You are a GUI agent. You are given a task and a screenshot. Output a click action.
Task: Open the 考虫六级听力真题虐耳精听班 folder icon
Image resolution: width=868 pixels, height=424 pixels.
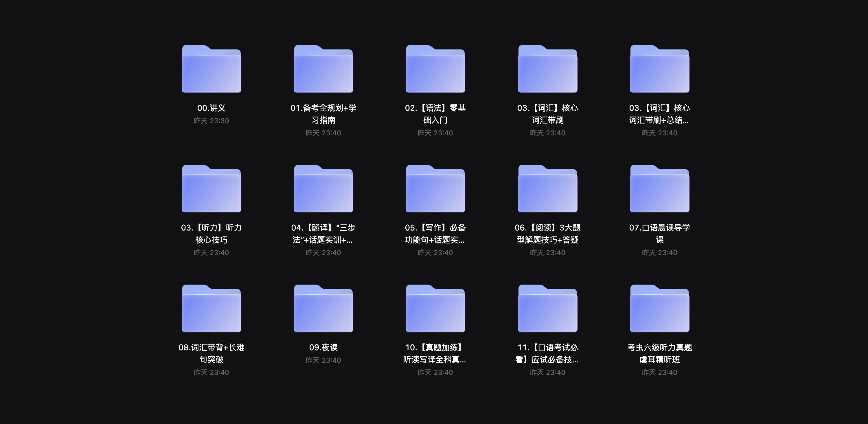[659, 308]
